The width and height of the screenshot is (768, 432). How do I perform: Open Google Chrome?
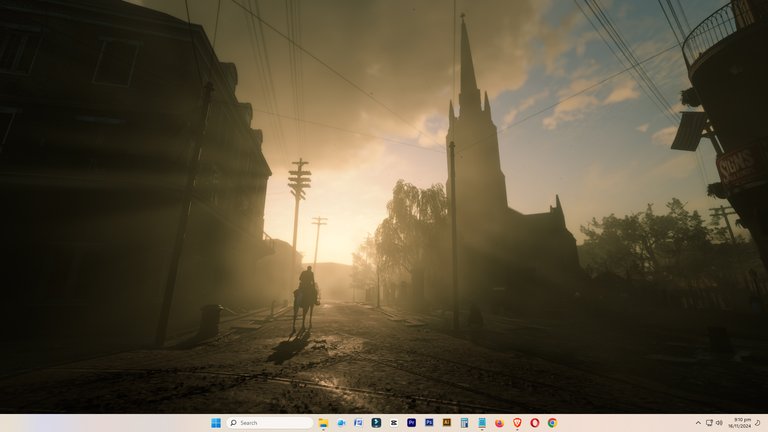[x=552, y=423]
